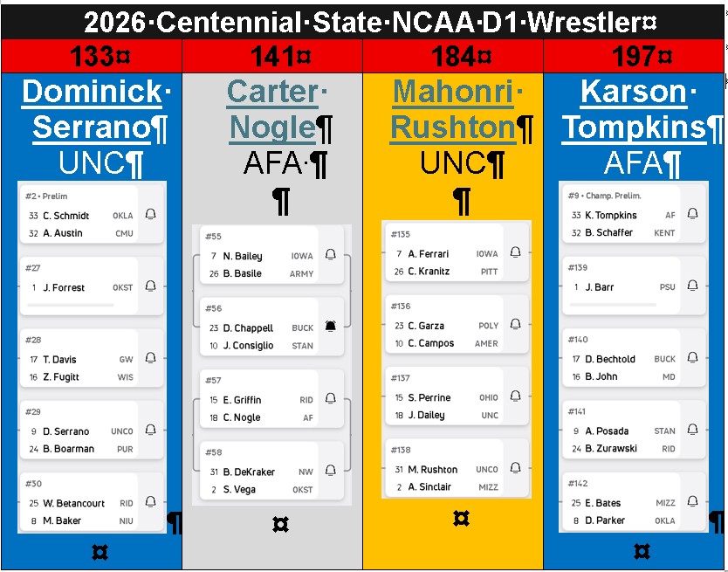Click the bell icon for match #57
The width and height of the screenshot is (728, 572).
click(x=331, y=398)
